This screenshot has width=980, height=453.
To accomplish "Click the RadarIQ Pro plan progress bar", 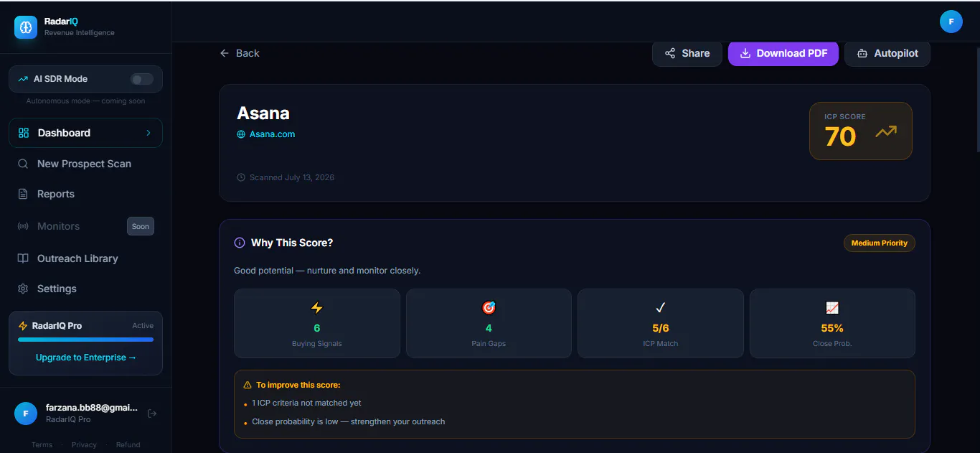I will coord(85,340).
